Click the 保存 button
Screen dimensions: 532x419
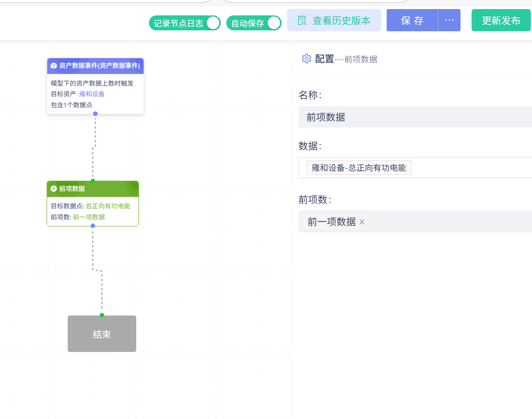coord(412,20)
